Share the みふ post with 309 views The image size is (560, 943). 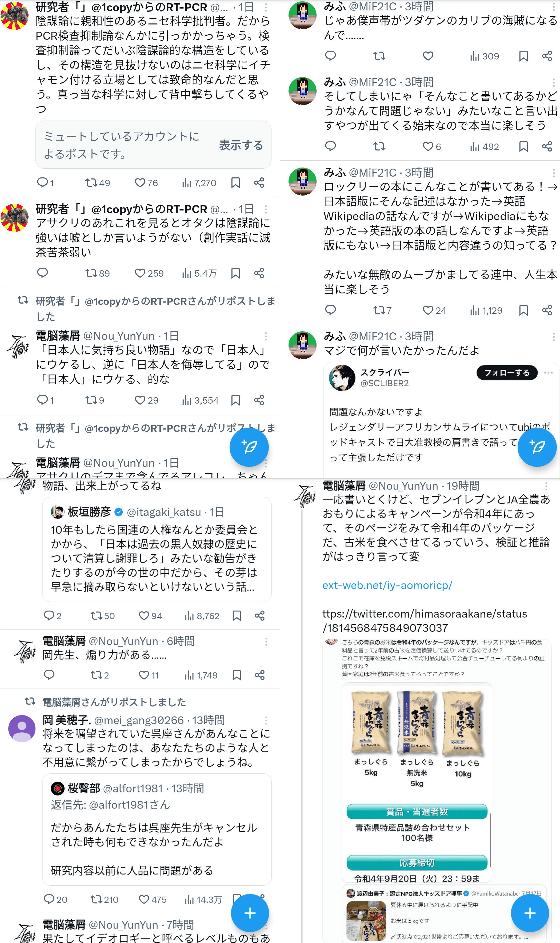tap(547, 56)
